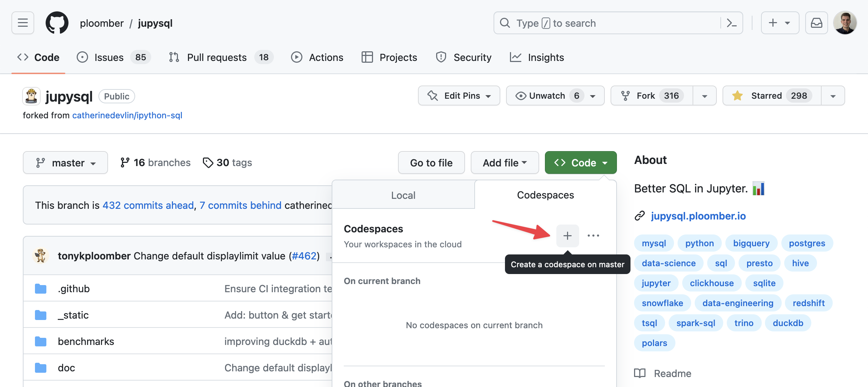Expand the Add file dropdown
This screenshot has width=868, height=387.
pos(505,162)
